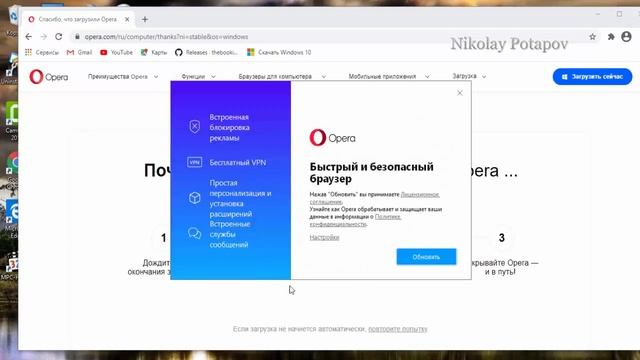Click the browser address bar URL
This screenshot has height=360, width=640.
[166, 37]
